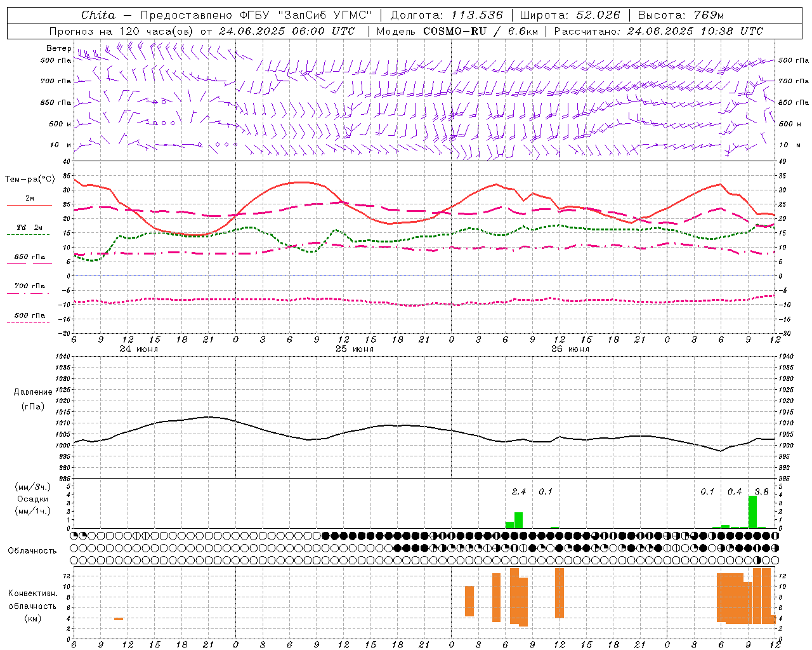Click the station name "Chita" in the header
Screen dimensions: 812x650
[x=98, y=15]
